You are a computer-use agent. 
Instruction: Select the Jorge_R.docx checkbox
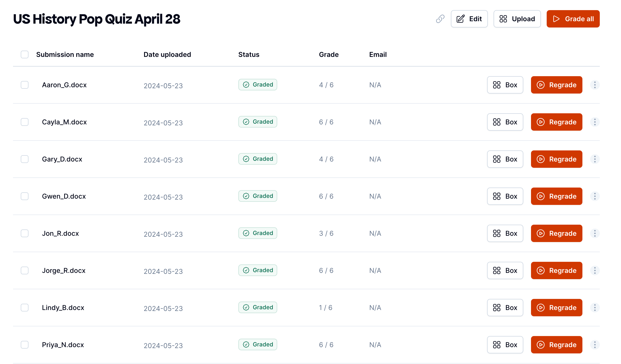click(x=25, y=270)
